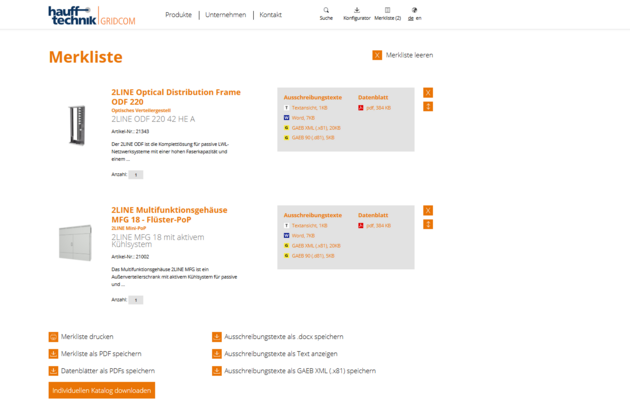Open the Unternehmen menu

click(x=225, y=15)
